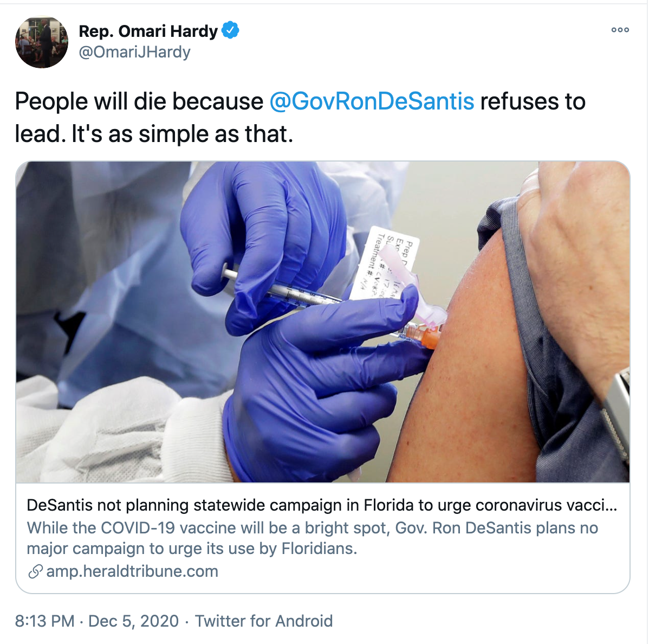Click the card description about COVID-19 vaccine

[312, 538]
